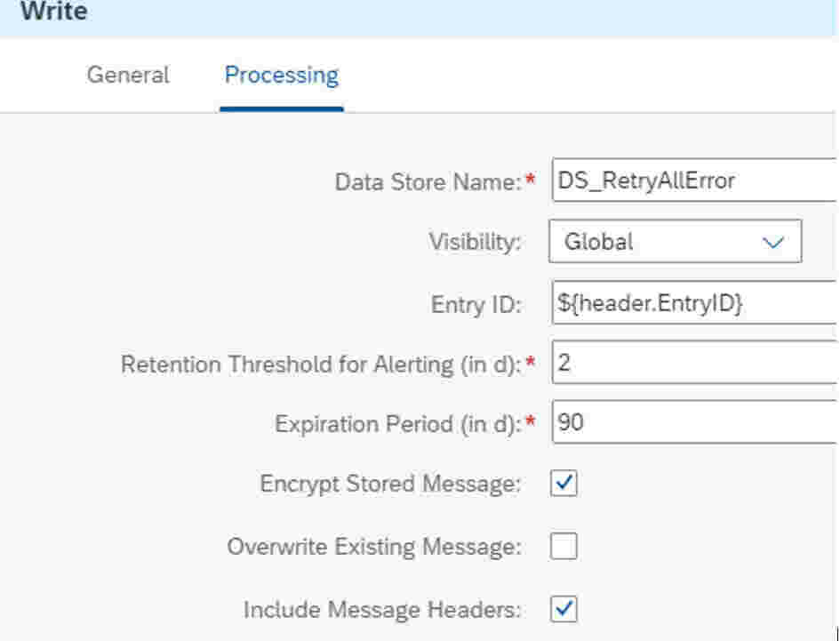Select the Processing tab
The width and height of the screenshot is (840, 641).
tap(281, 75)
